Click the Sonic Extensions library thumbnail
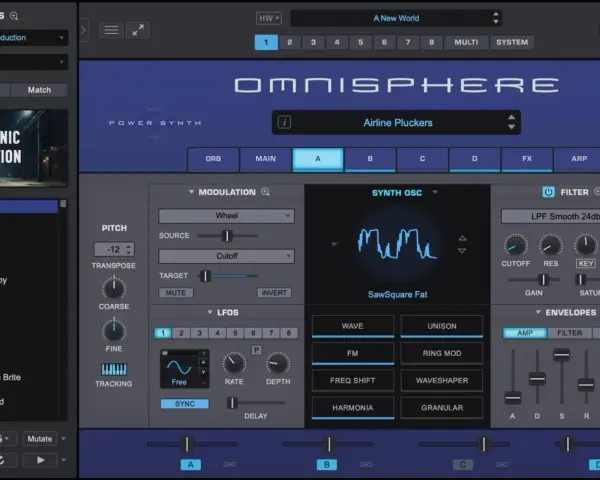 click(x=34, y=149)
